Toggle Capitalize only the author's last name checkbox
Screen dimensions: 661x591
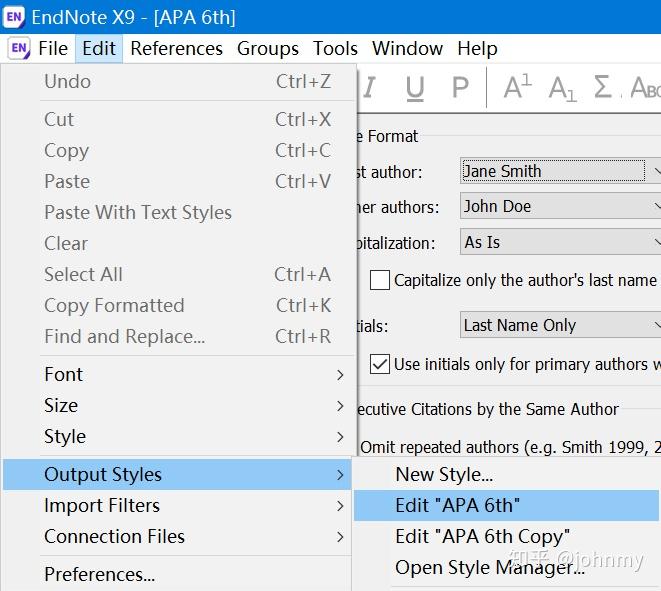[x=379, y=280]
